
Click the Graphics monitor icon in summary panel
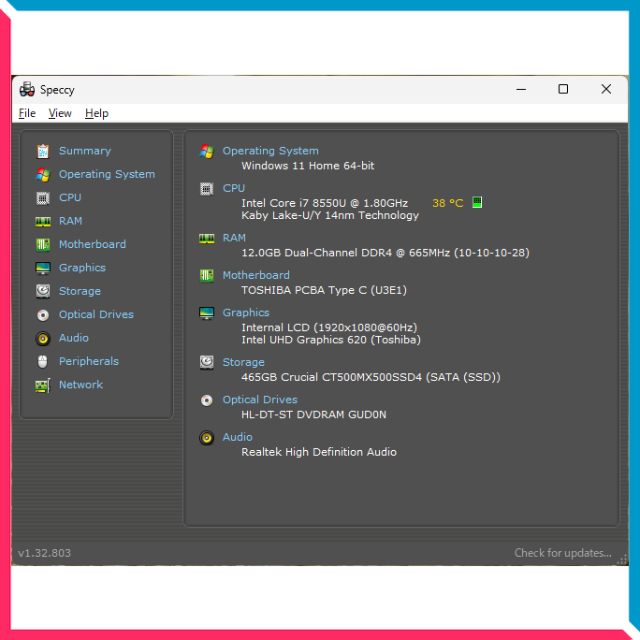[x=207, y=313]
